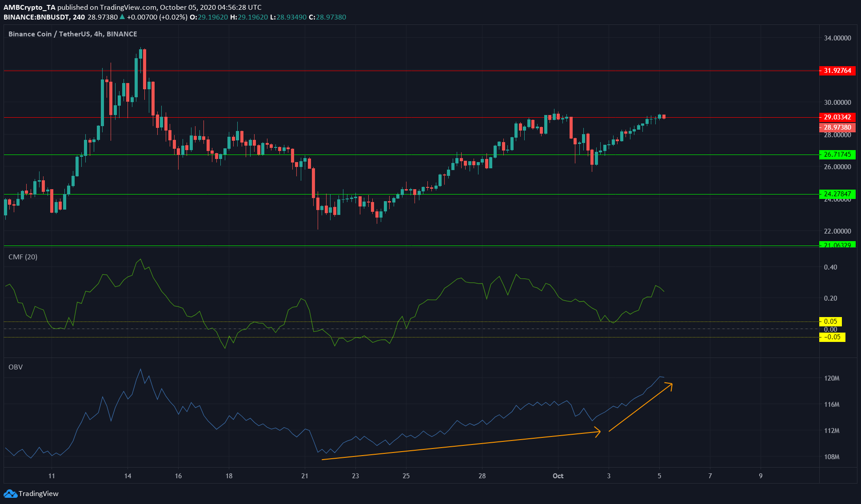Click the 14 date label on time axis

click(128, 476)
